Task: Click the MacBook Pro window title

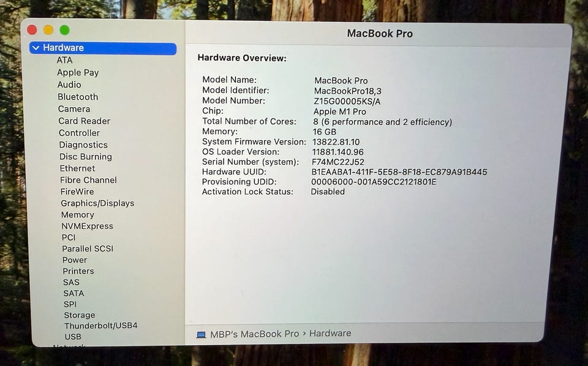Action: coord(380,34)
